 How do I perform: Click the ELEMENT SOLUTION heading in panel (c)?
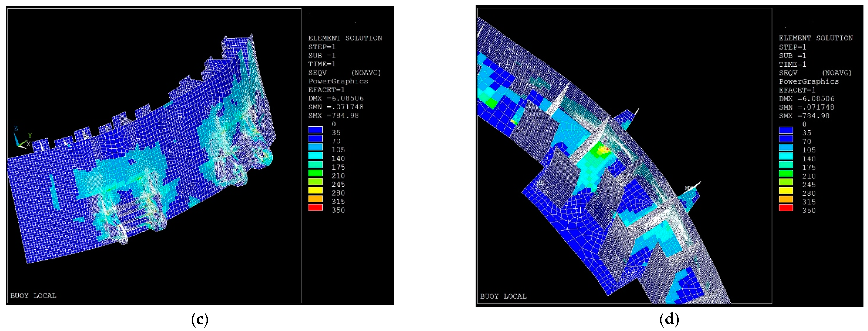pyautogui.click(x=345, y=38)
